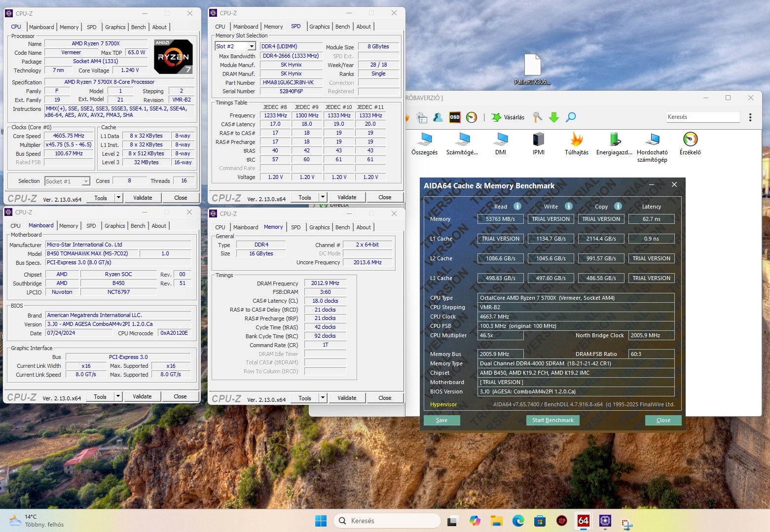770x532 pixels.
Task: Expand the Slot #2 memory slot dropdown
Action: (252, 46)
